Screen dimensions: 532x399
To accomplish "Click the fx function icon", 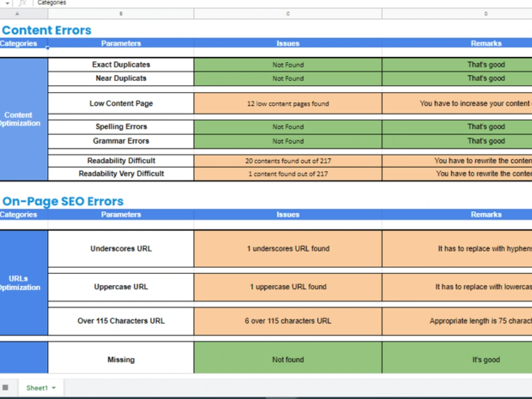I will 22,3.
